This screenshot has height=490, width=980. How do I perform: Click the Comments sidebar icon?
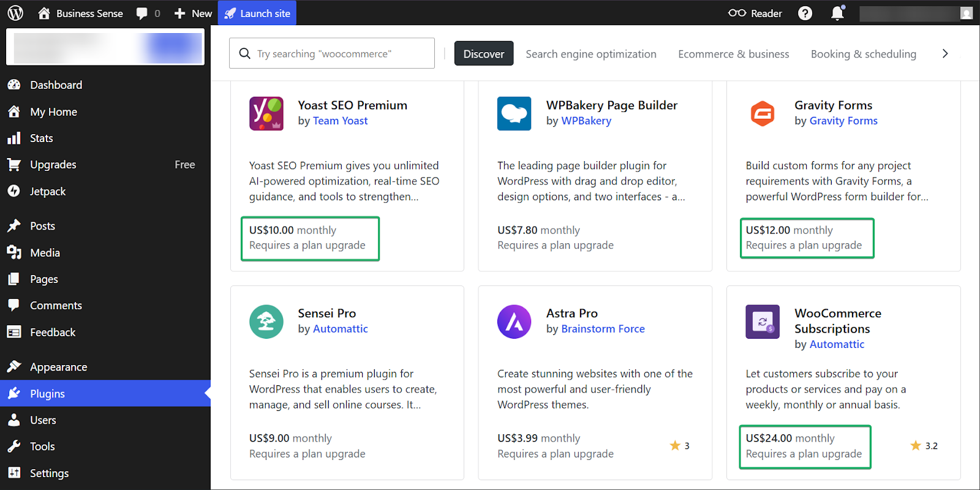(x=14, y=305)
